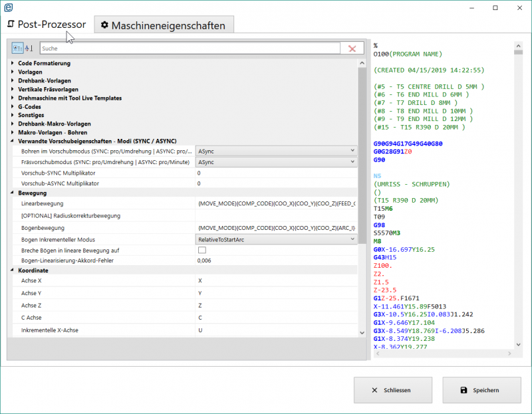
Task: Click the save disk icon on Speichern
Action: [464, 390]
